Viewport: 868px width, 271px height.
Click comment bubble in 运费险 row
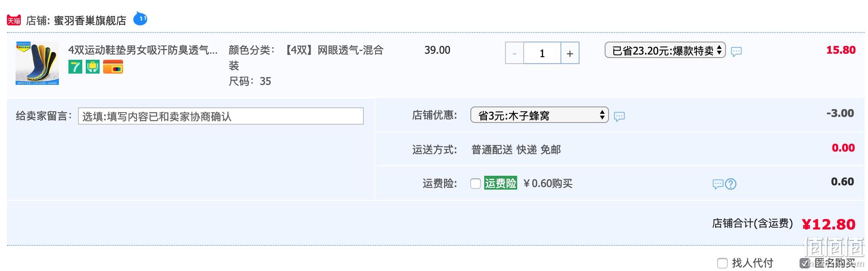[x=718, y=184]
